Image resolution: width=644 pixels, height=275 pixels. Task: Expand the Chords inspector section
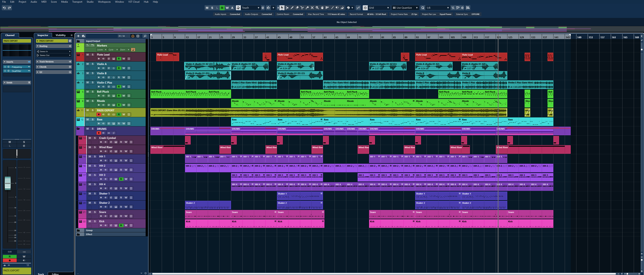[x=54, y=67]
